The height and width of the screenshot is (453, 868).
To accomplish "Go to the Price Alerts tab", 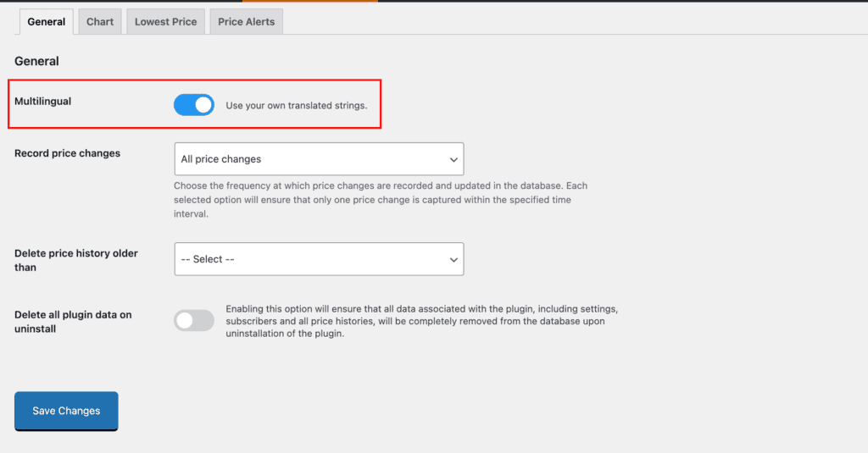I will [246, 22].
